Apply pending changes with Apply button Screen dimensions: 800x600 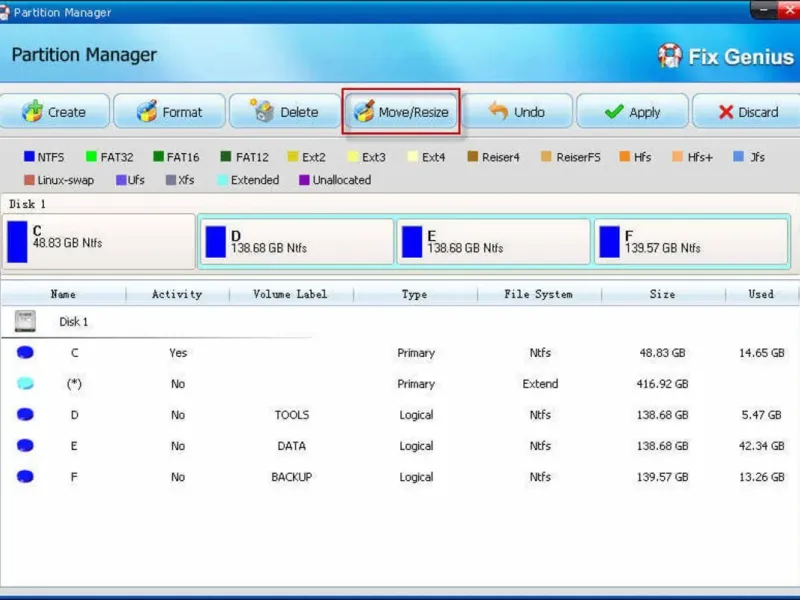pos(633,111)
